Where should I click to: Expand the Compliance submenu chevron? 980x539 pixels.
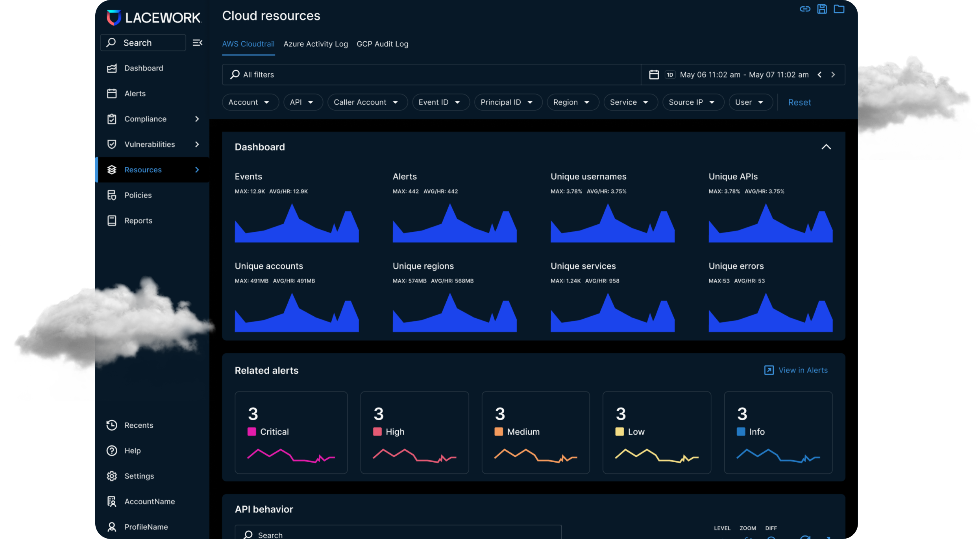point(197,119)
